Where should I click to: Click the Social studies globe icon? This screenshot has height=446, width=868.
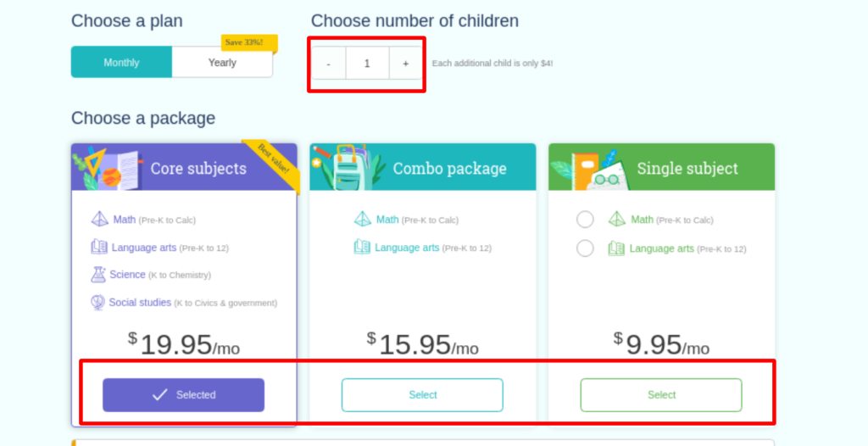97,303
